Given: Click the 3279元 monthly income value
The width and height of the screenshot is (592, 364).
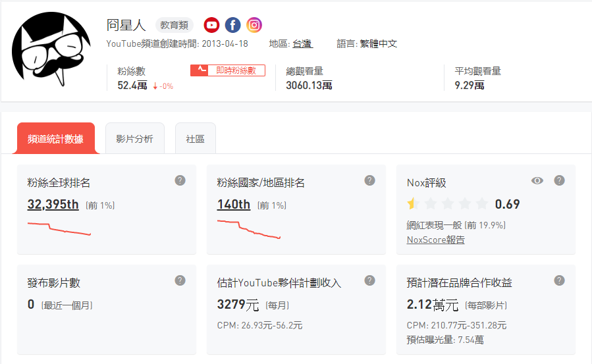Looking at the screenshot, I should click(x=238, y=304).
